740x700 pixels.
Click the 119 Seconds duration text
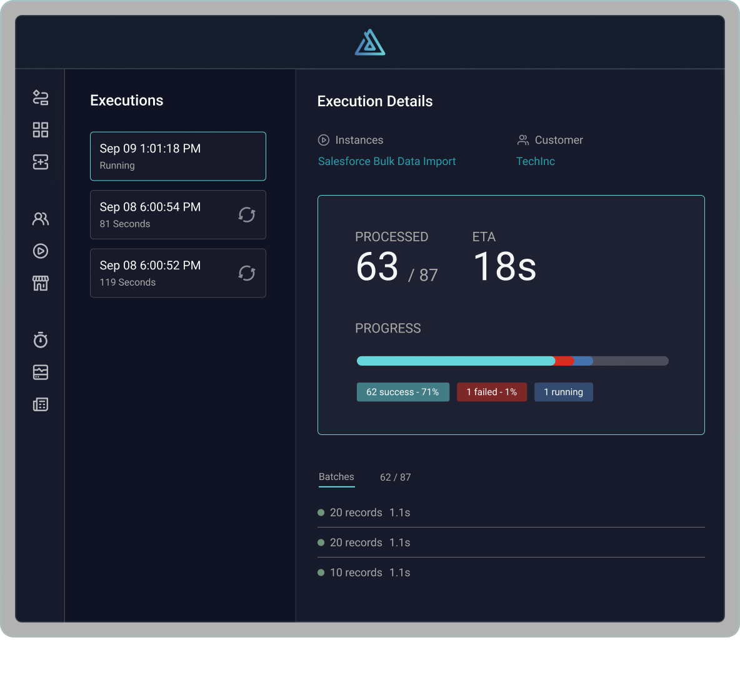click(127, 282)
